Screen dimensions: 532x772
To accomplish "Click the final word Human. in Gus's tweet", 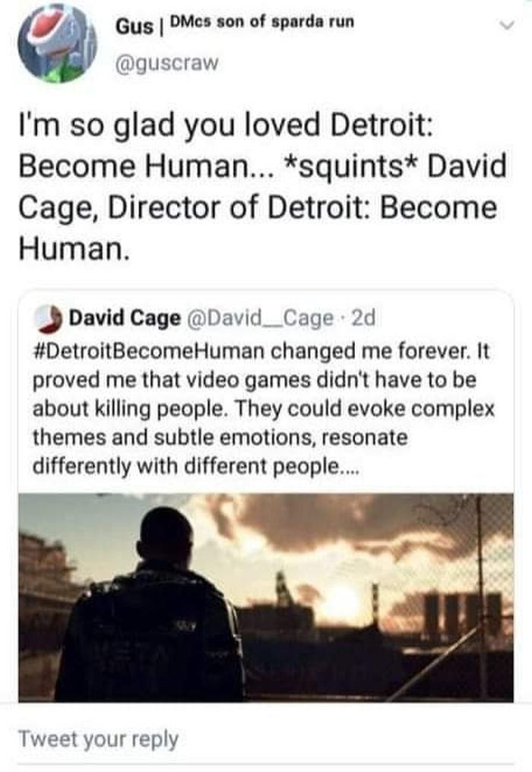I will [74, 248].
